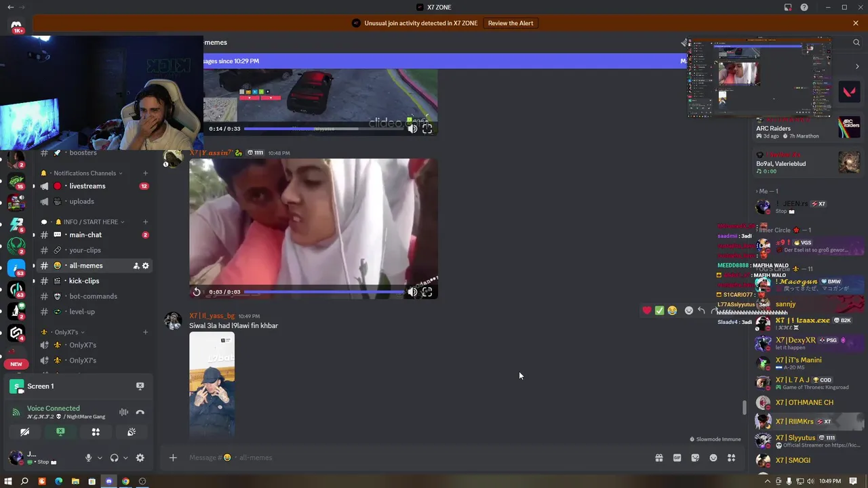Image resolution: width=868 pixels, height=488 pixels.
Task: Open the activities launcher in the voice panel
Action: 96,432
